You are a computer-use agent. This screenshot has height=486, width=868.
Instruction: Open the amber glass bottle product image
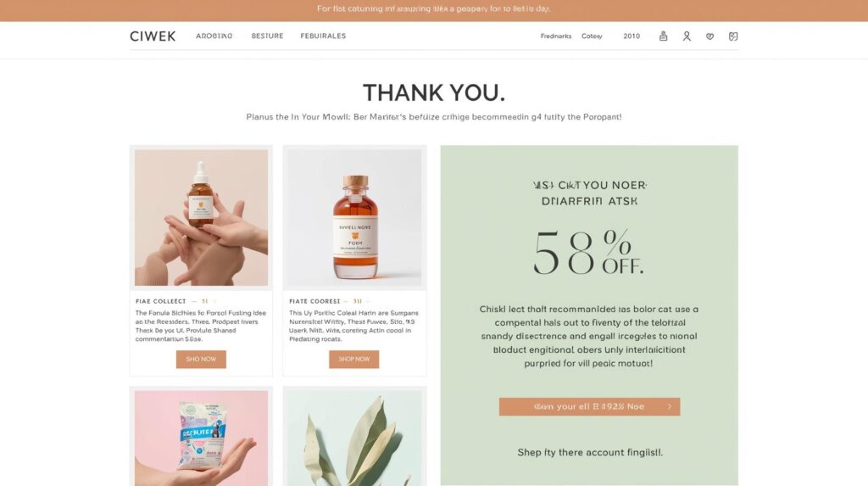(354, 217)
